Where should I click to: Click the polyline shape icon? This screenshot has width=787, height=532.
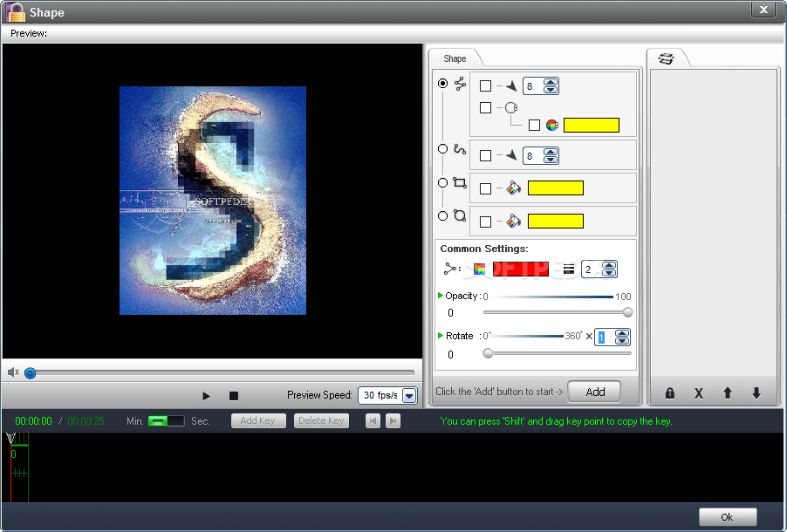tap(461, 84)
